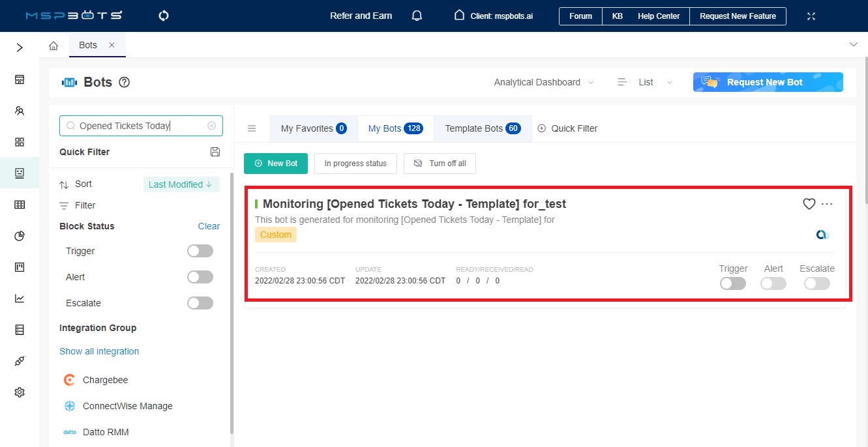Open the settings gear in the left sidebar
The height and width of the screenshot is (447, 868).
(x=20, y=392)
